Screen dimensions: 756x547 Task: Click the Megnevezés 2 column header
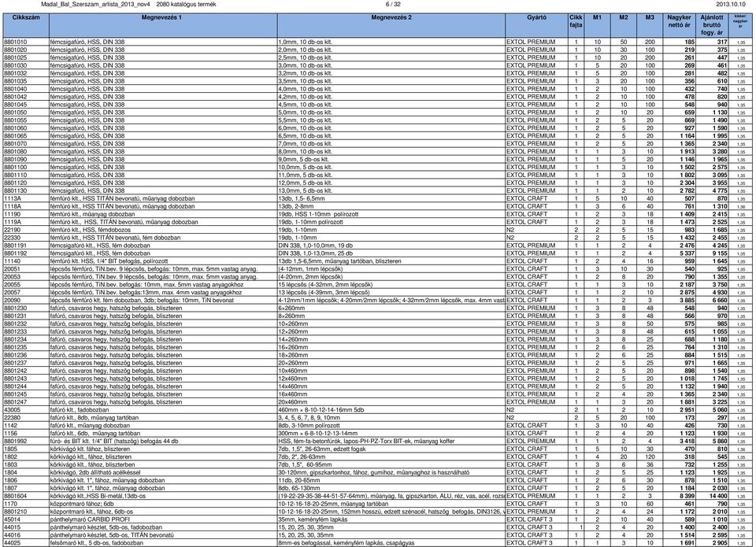pos(391,25)
